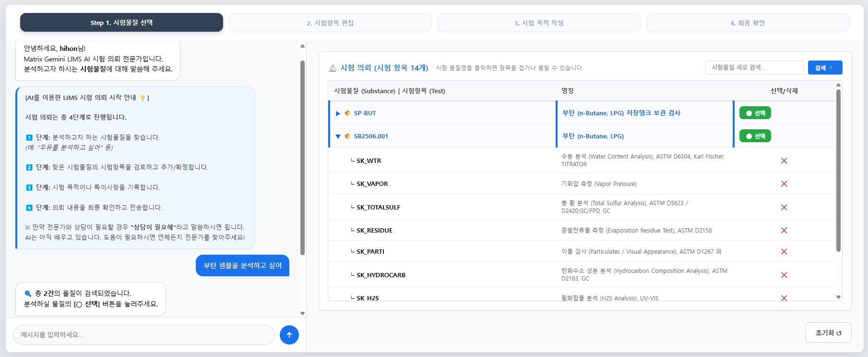This screenshot has height=357, width=868.
Task: Delete the SK_H2S row
Action: point(784,298)
